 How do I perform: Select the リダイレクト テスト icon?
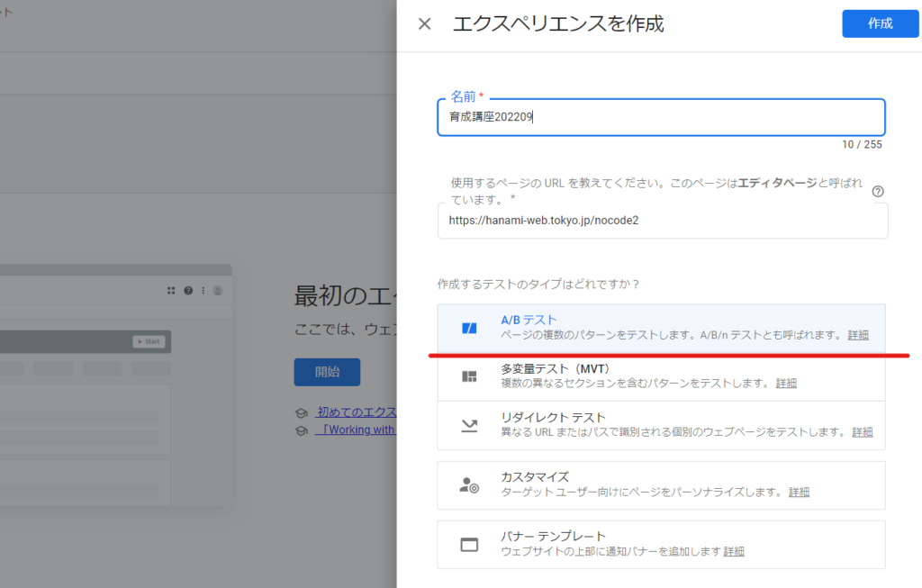click(x=469, y=426)
